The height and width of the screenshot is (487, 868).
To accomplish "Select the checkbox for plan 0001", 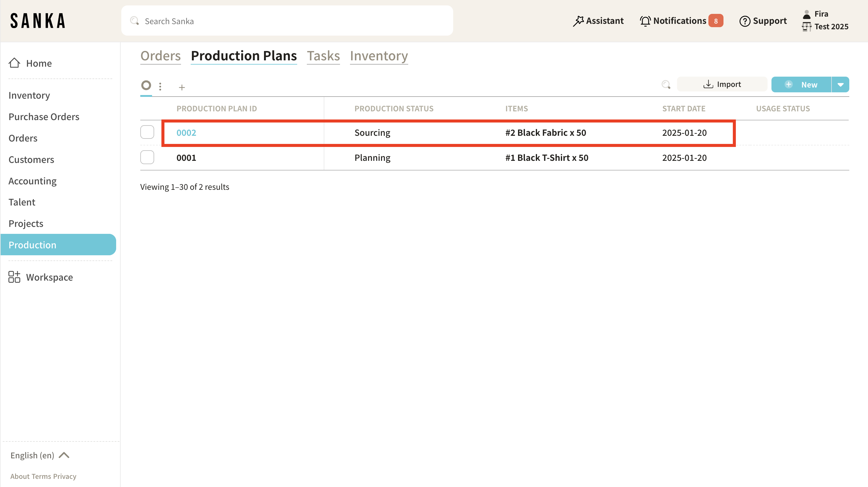I will (147, 158).
